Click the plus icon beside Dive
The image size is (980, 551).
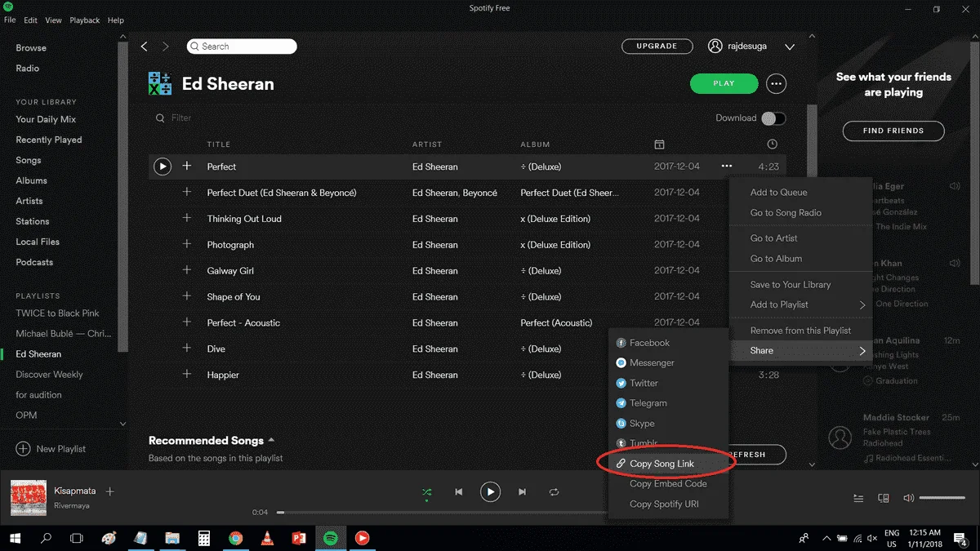click(x=186, y=349)
